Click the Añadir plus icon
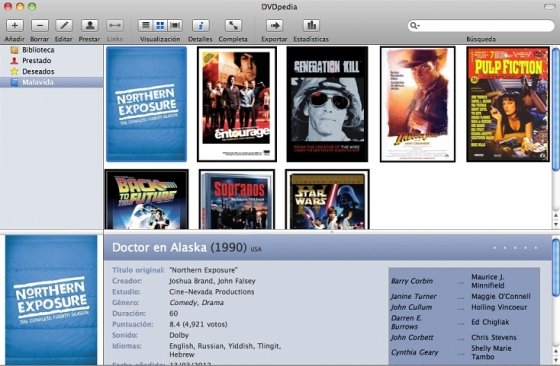The image size is (560, 366). pos(15,25)
